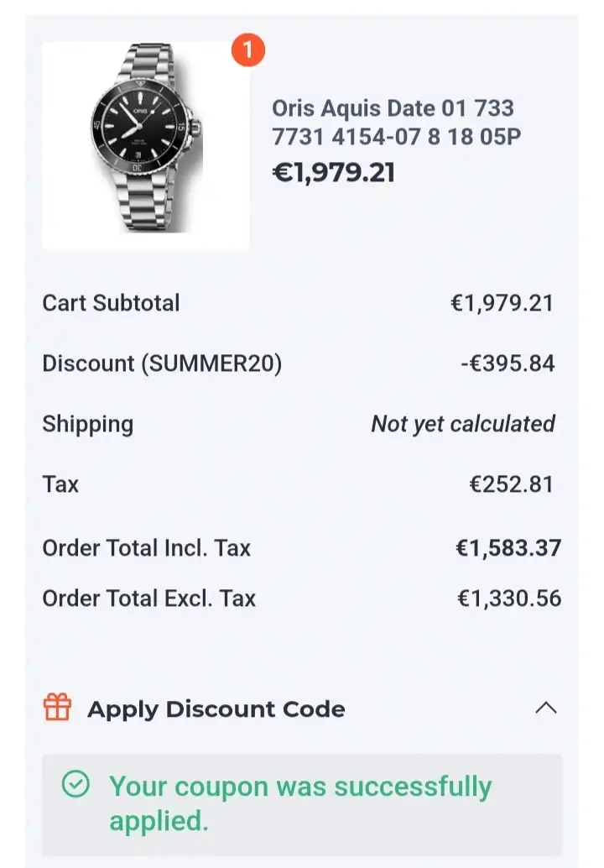The height and width of the screenshot is (868, 604).
Task: Click the product price €1,979.21 in bold
Action: tap(333, 172)
